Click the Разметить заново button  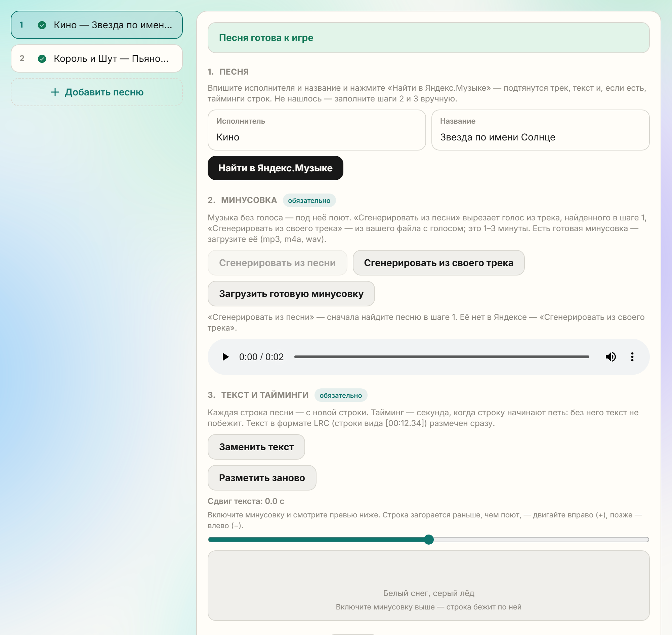pos(262,478)
